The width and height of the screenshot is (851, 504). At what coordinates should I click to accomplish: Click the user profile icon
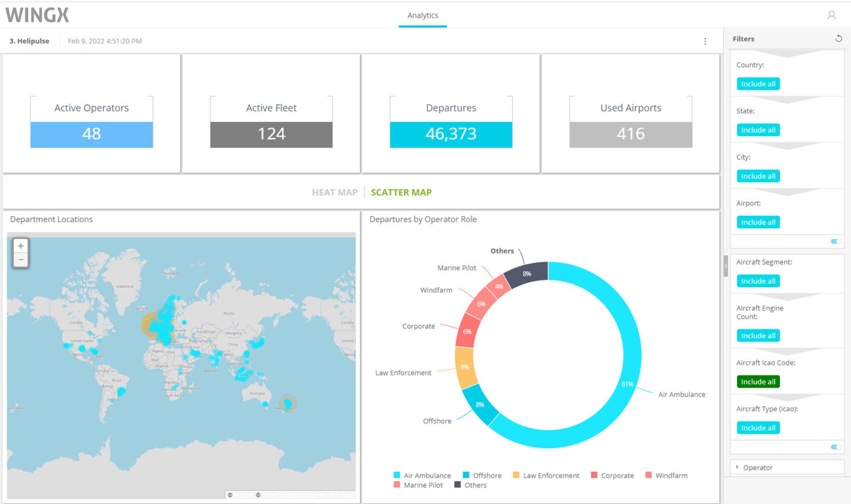tap(831, 16)
